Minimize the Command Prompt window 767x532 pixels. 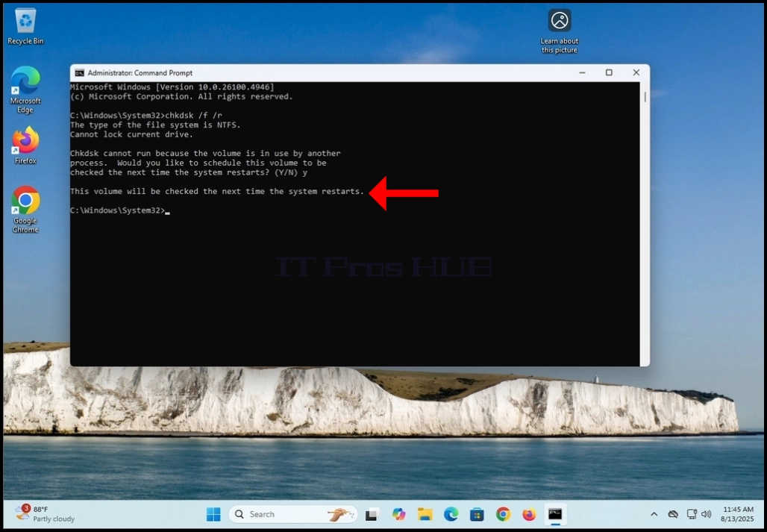582,73
